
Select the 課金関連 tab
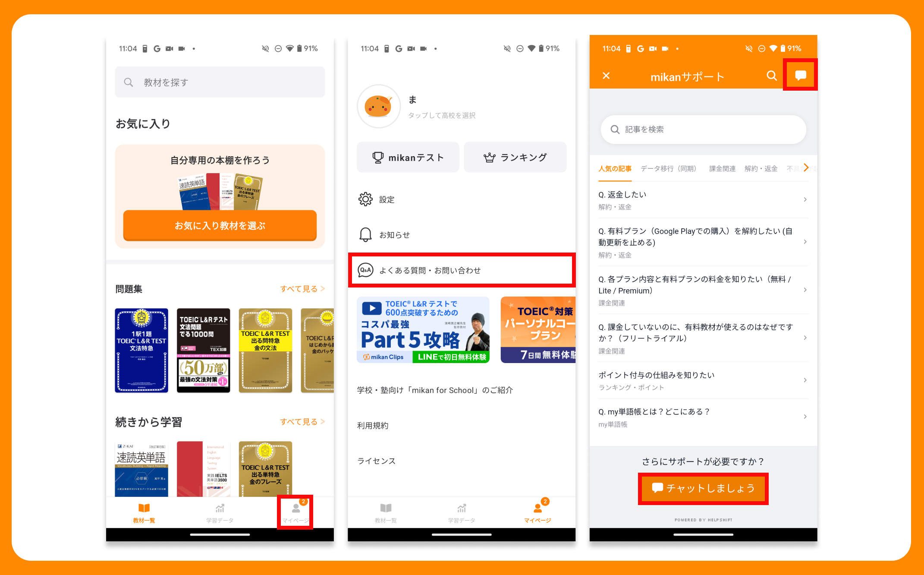[x=722, y=169]
